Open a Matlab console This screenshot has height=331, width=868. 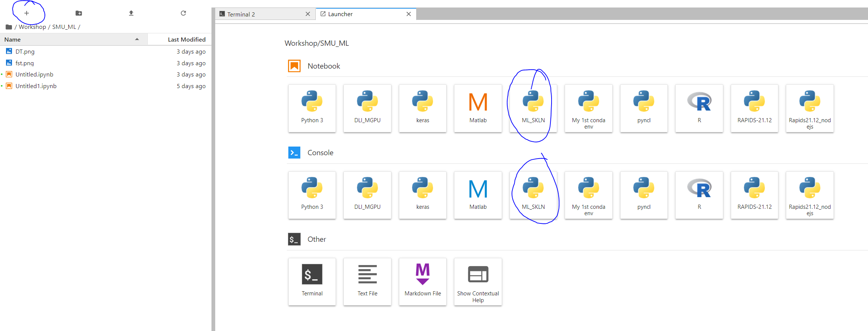478,195
